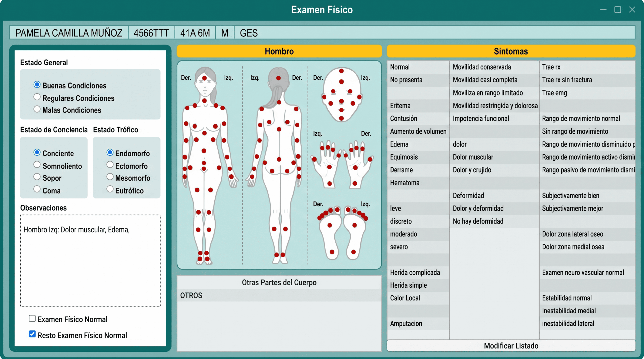
Task: Select Malas Condiciones radio option
Action: coord(37,109)
